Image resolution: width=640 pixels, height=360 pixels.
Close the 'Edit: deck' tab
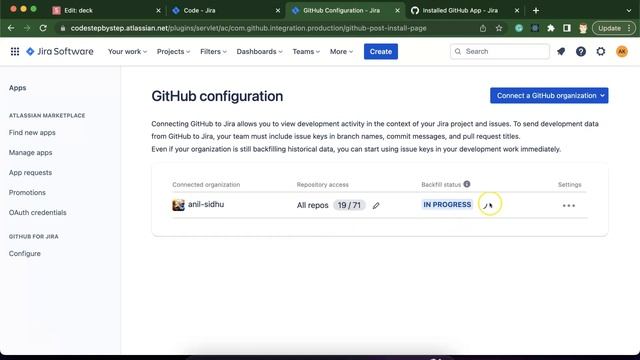pos(158,11)
